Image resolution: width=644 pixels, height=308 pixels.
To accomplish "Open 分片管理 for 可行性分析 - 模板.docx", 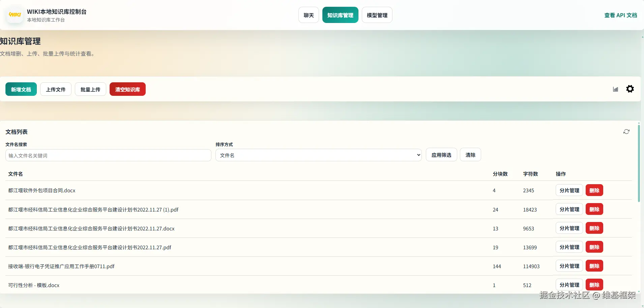I will pyautogui.click(x=569, y=285).
